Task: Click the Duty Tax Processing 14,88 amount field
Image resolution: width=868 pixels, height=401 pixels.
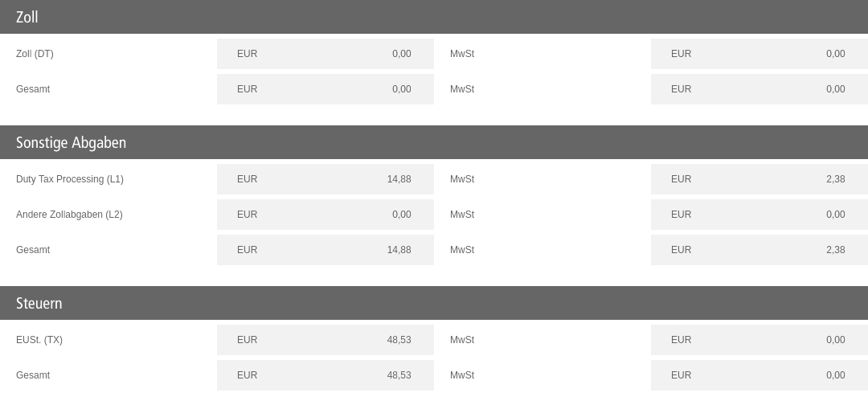Action: point(325,179)
